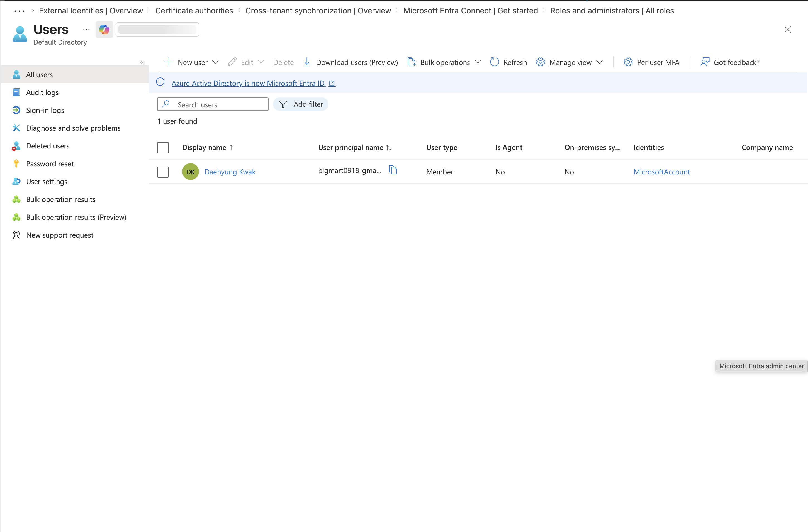Sort by User principal name column
The height and width of the screenshot is (532, 808).
point(355,147)
